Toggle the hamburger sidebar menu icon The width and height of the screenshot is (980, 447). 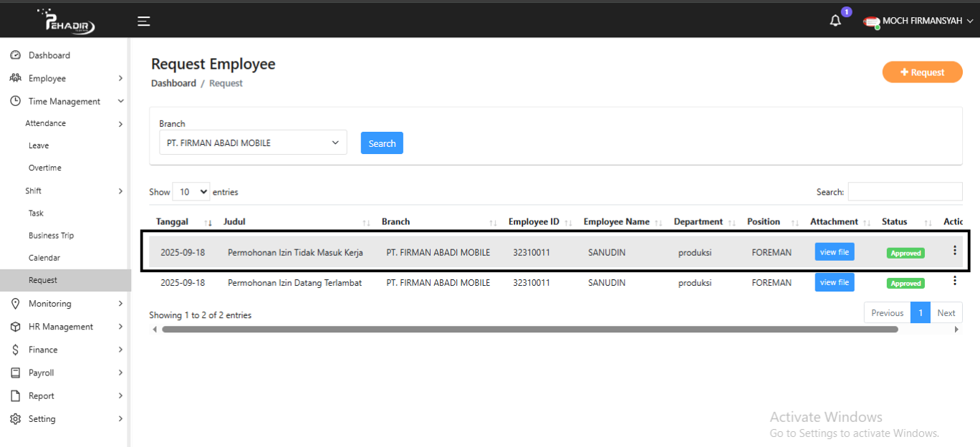[144, 21]
